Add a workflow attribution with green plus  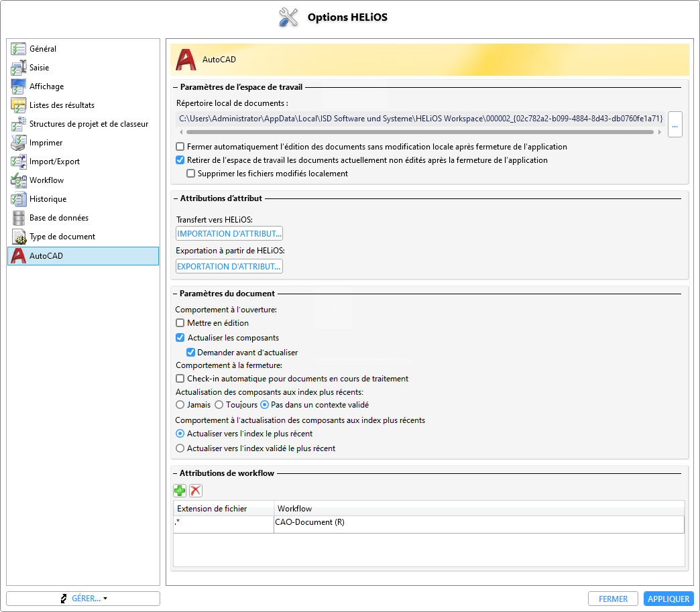tap(180, 491)
